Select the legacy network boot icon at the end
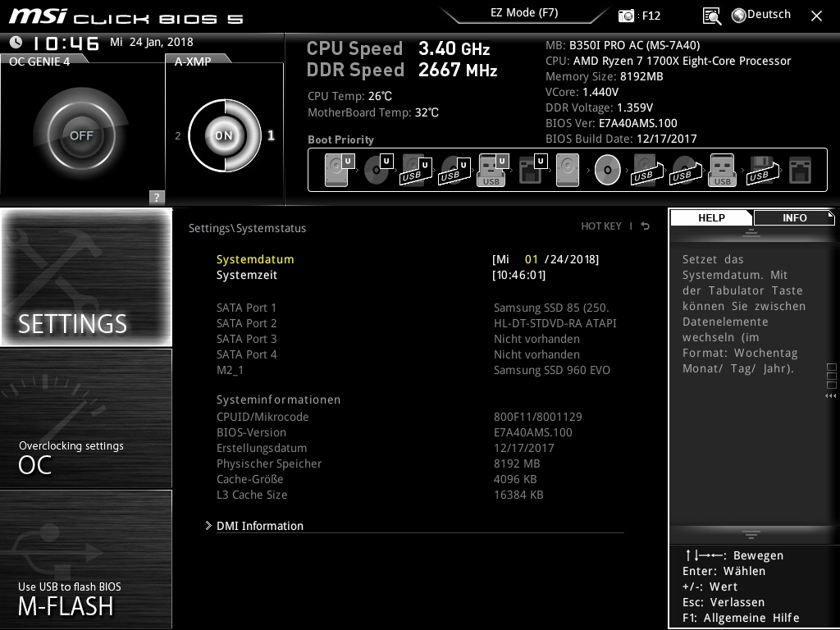 click(x=801, y=171)
